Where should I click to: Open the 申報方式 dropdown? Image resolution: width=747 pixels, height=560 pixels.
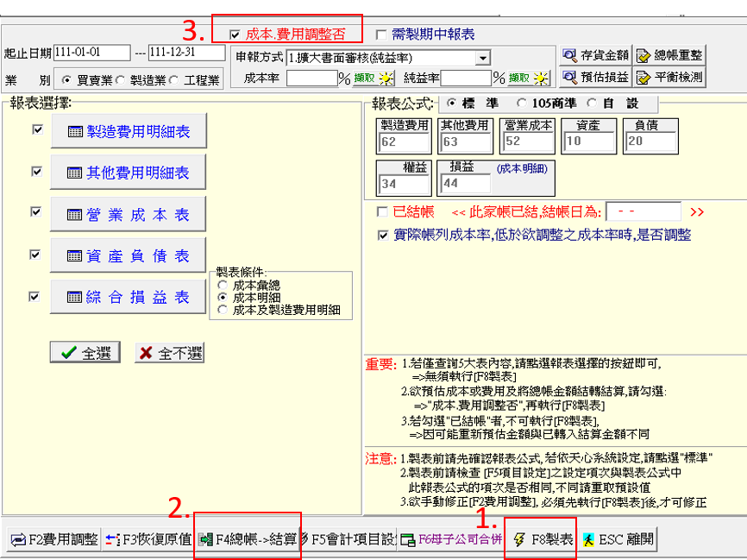tap(482, 58)
